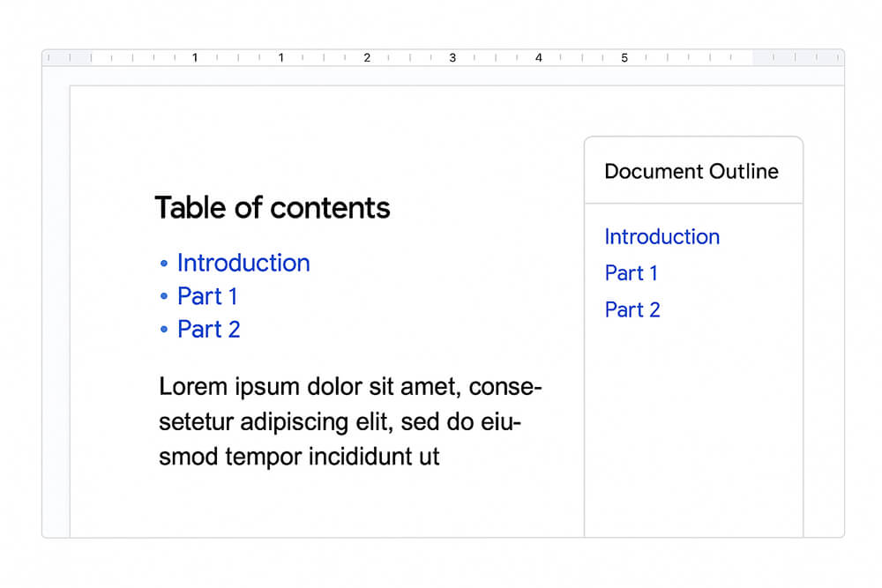Open the Introduction link in the table of contents
The image size is (882, 588).
[243, 263]
